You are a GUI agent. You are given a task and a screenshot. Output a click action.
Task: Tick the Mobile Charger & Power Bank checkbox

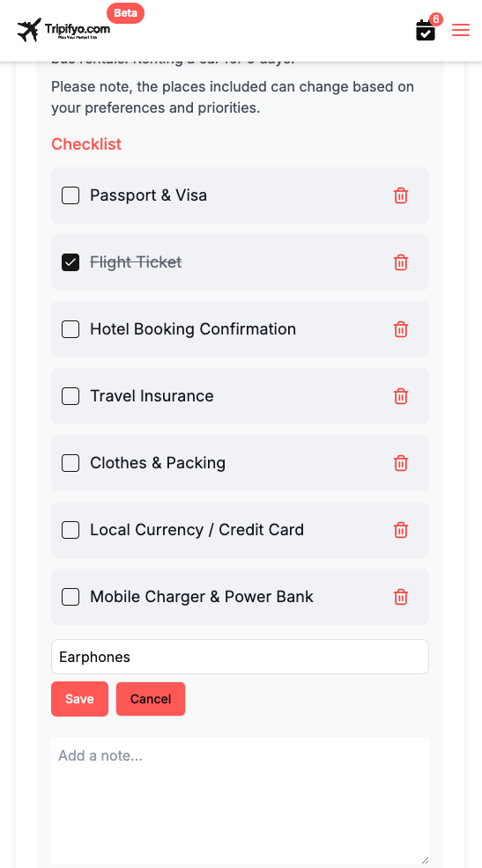point(70,597)
